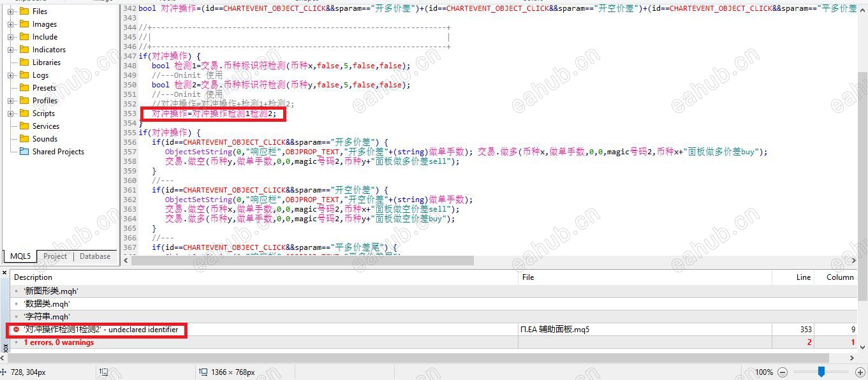Click line 347 'if(对冲操作) {'
This screenshot has width=868, height=380.
point(170,56)
